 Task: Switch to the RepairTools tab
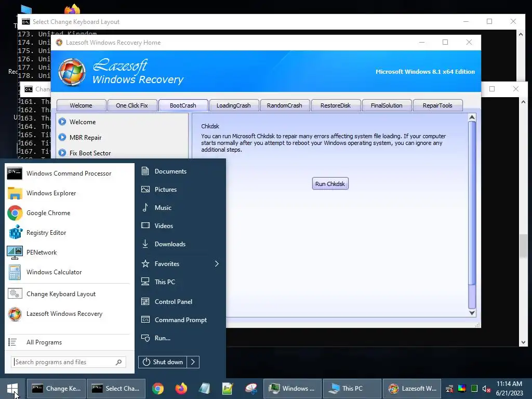(437, 105)
